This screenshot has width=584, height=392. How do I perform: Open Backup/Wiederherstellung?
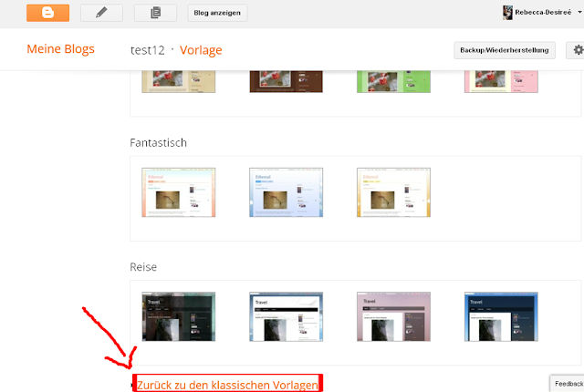(x=505, y=50)
